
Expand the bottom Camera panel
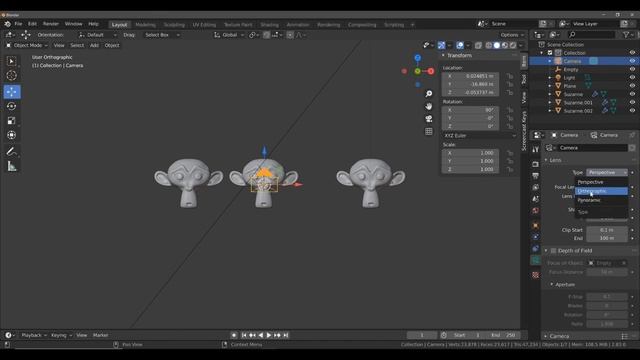coord(559,336)
